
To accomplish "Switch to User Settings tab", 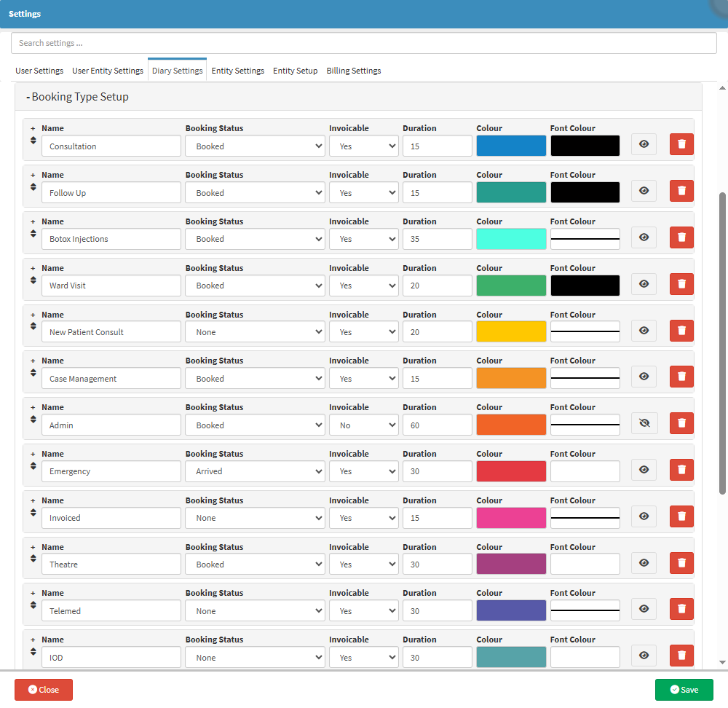I will (39, 71).
